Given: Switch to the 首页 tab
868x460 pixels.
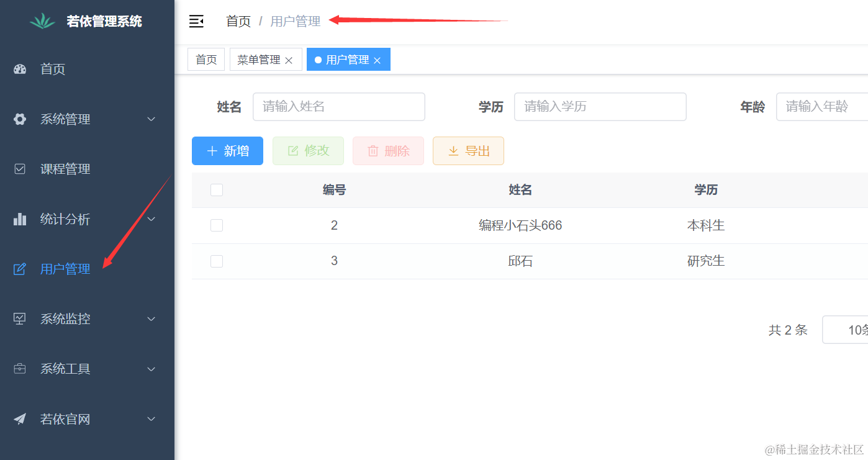Looking at the screenshot, I should click(x=206, y=60).
